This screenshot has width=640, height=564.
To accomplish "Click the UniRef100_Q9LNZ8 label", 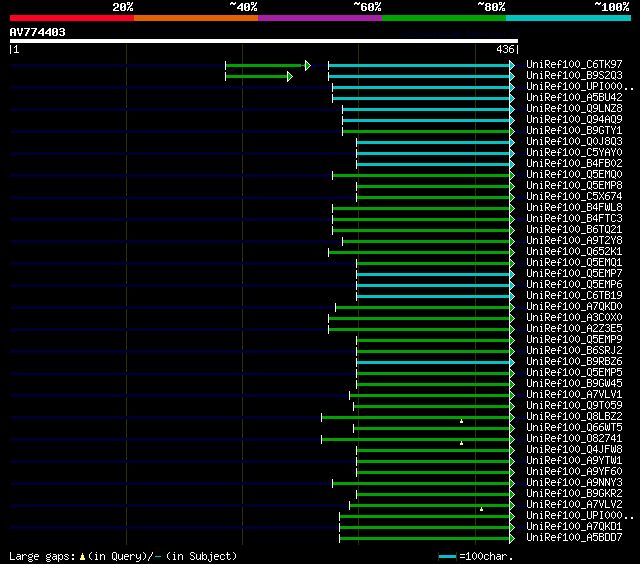I will [x=574, y=109].
